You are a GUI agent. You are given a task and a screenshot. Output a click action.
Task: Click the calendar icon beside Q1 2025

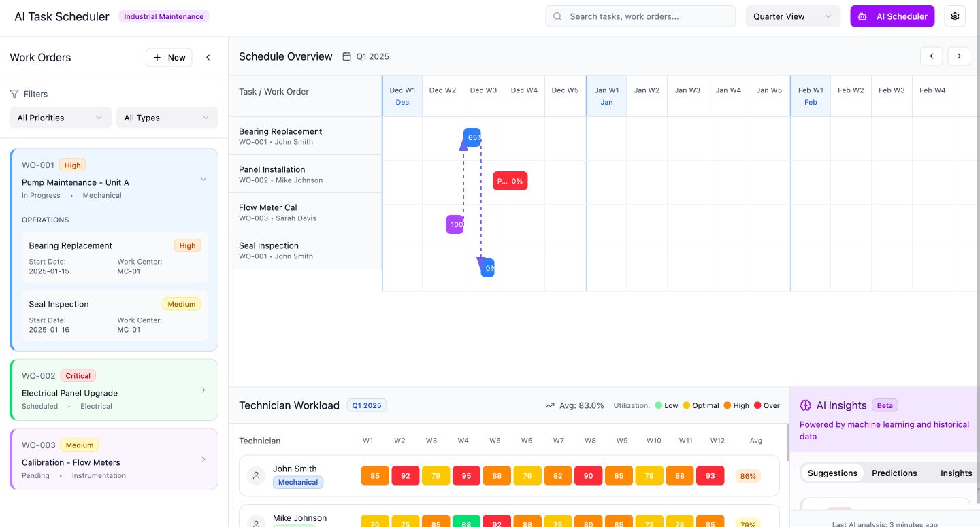pyautogui.click(x=346, y=56)
